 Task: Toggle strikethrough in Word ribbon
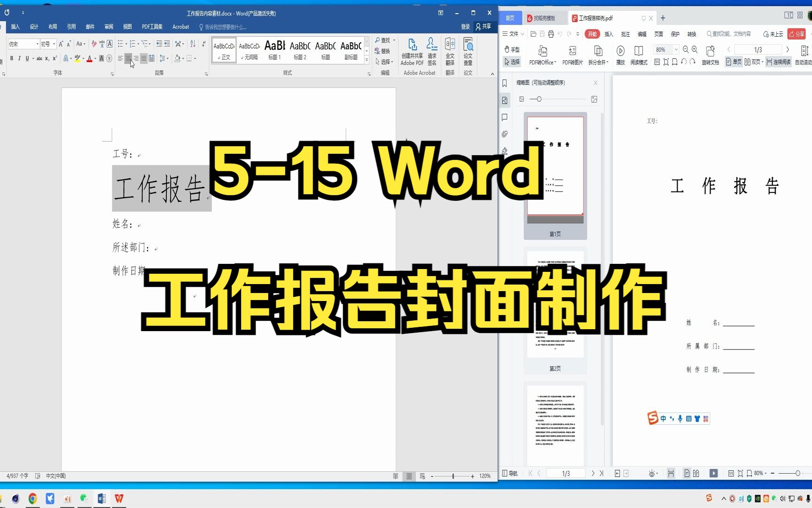tap(39, 58)
